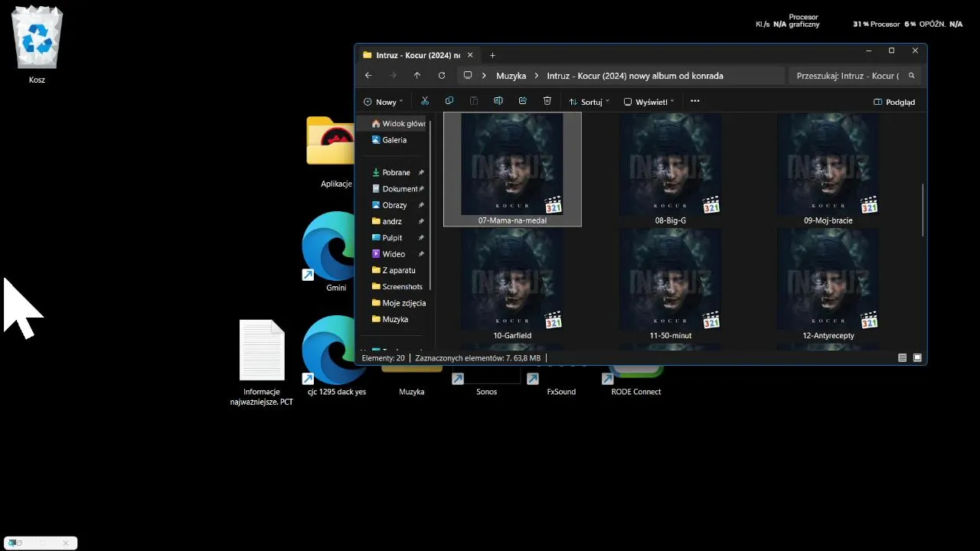Click the file list vertical scrollbar
The height and width of the screenshot is (551, 980).
(923, 210)
